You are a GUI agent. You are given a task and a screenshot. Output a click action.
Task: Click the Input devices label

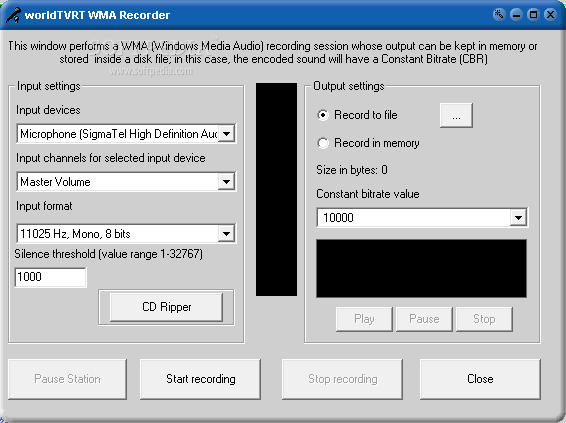(48, 110)
